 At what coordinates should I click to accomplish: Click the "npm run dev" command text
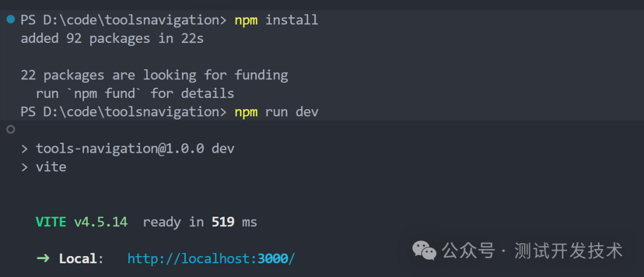(x=276, y=112)
